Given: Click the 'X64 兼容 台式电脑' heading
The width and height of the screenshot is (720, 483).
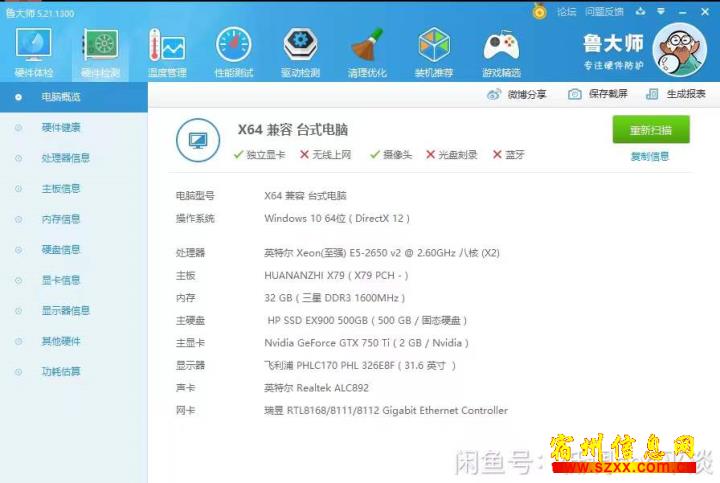Looking at the screenshot, I should (292, 130).
